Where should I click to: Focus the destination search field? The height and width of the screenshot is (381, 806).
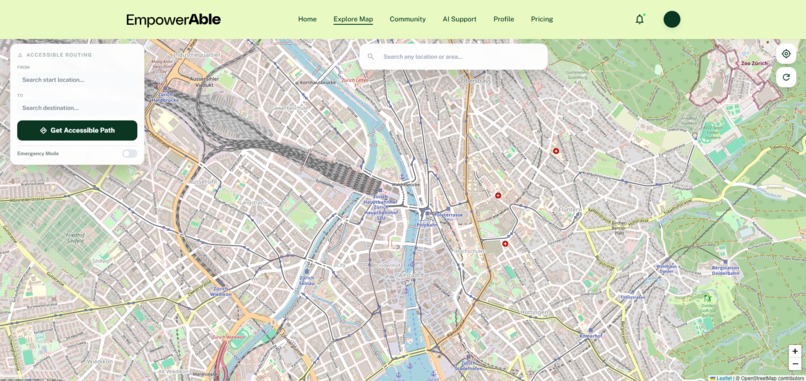77,107
